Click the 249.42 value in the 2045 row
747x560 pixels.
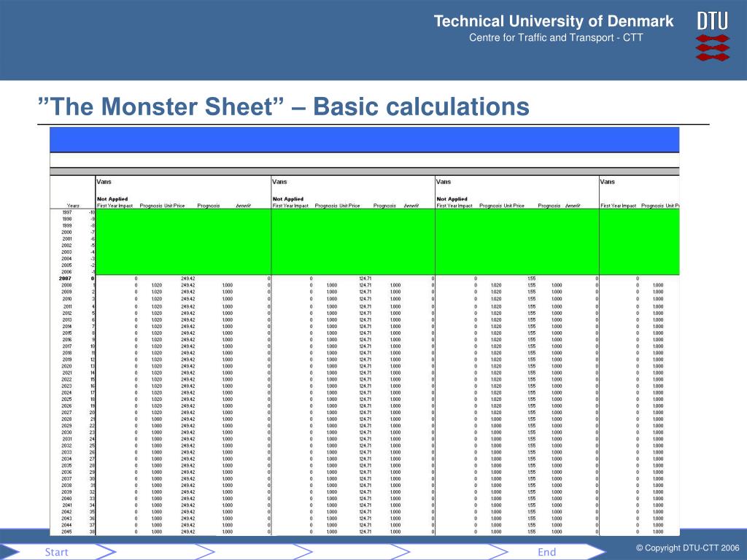188,532
